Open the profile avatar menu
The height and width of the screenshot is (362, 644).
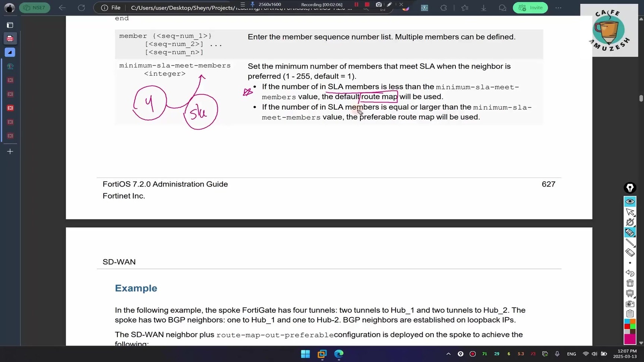point(9,7)
